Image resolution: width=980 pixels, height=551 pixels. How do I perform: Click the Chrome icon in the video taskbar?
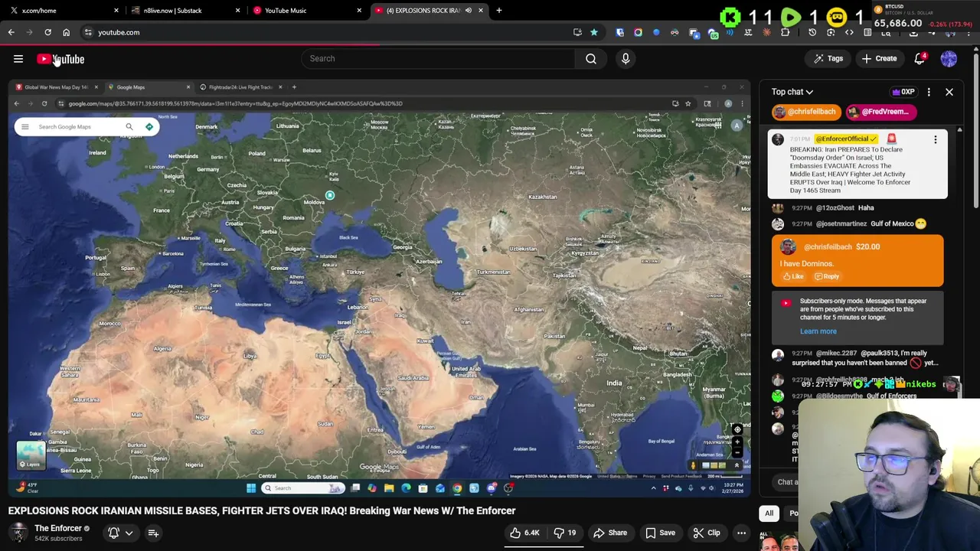point(457,488)
